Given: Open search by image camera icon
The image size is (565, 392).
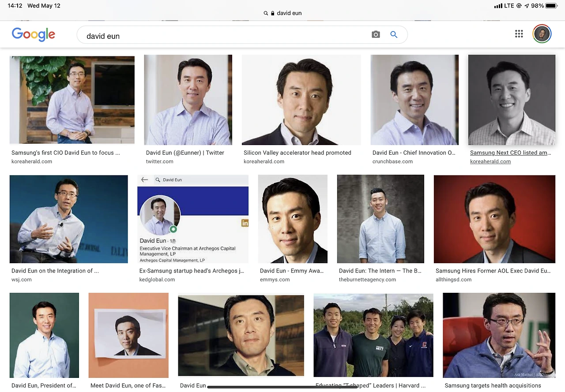Looking at the screenshot, I should pos(376,34).
